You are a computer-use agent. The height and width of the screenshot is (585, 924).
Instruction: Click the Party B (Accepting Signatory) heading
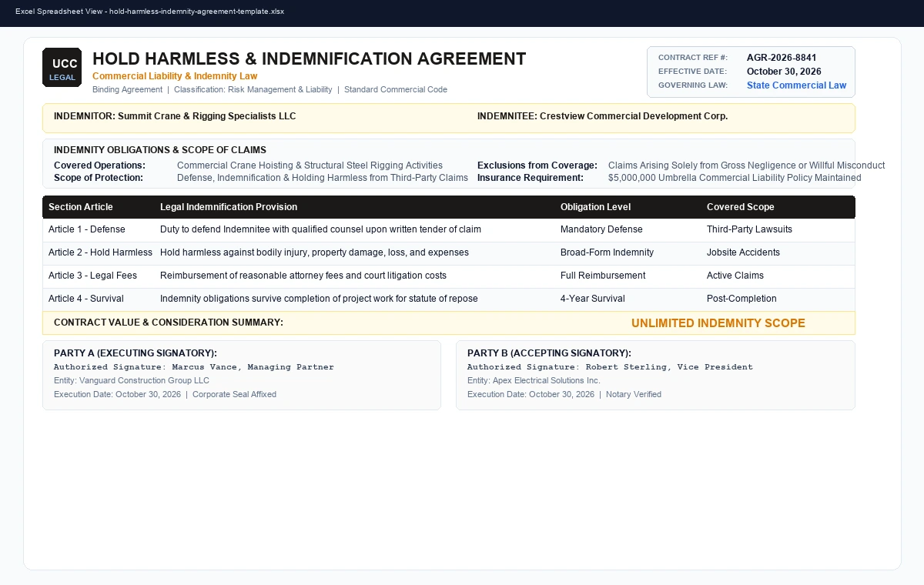[549, 353]
